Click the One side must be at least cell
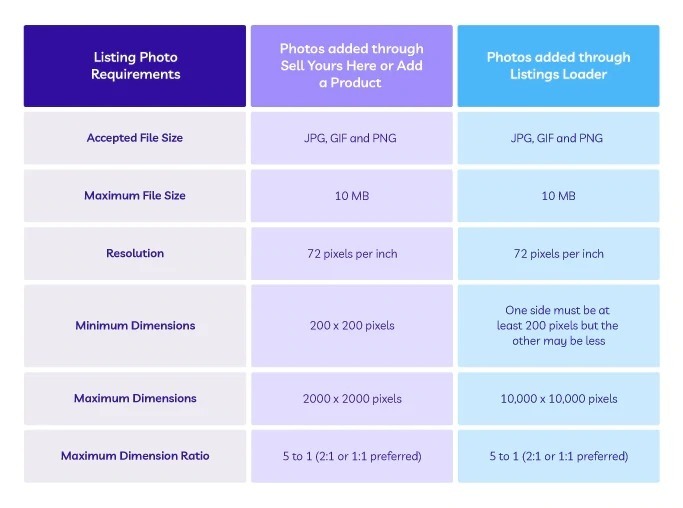Viewport: 683px width, 508px height. 558,326
